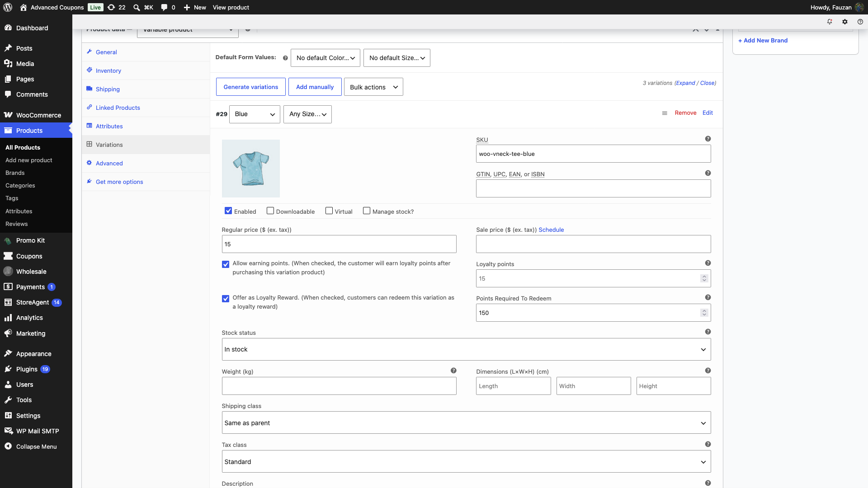The width and height of the screenshot is (868, 488).
Task: Click the help icon for Stock status
Action: tap(708, 332)
